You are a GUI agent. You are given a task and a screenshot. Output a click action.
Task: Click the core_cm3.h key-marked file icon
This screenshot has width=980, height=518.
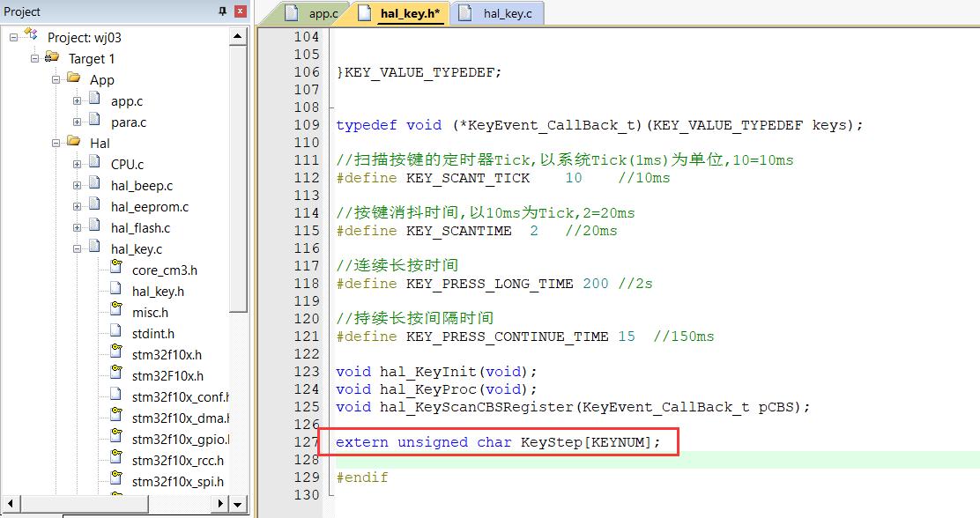click(116, 267)
